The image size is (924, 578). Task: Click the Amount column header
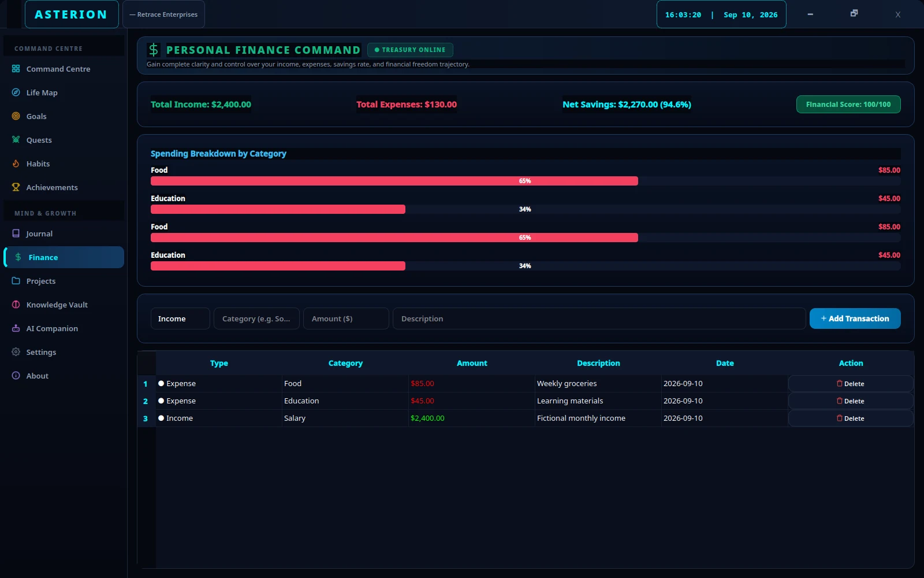pos(472,363)
